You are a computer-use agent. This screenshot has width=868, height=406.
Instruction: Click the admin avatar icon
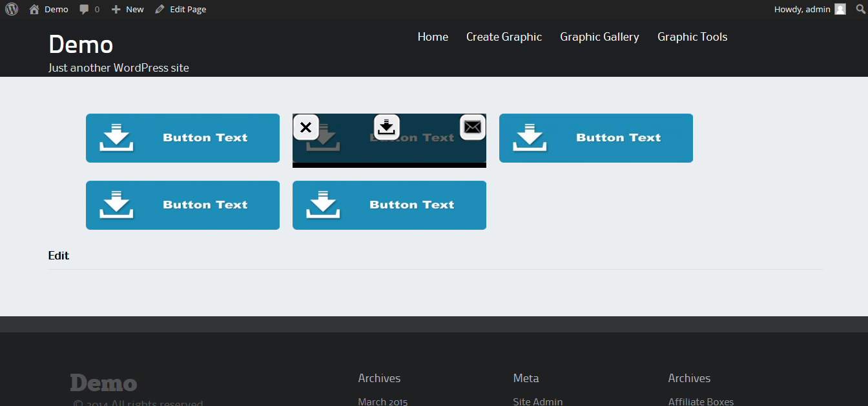pyautogui.click(x=840, y=9)
